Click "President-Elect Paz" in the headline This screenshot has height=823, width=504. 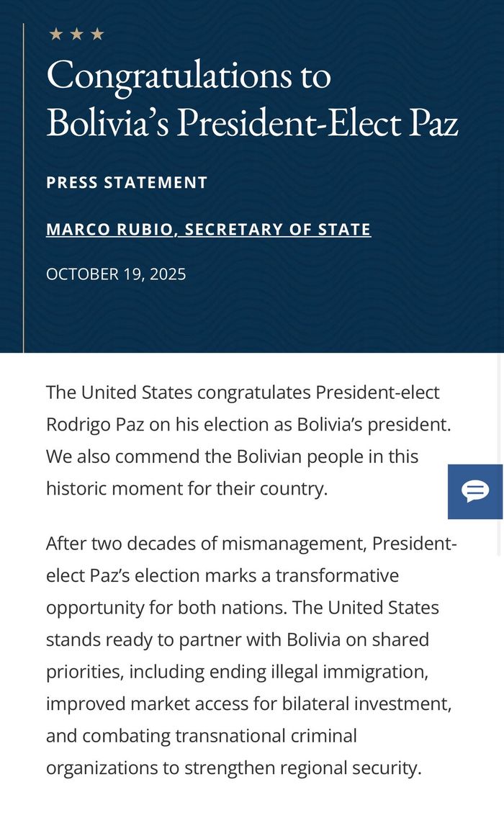tap(317, 122)
